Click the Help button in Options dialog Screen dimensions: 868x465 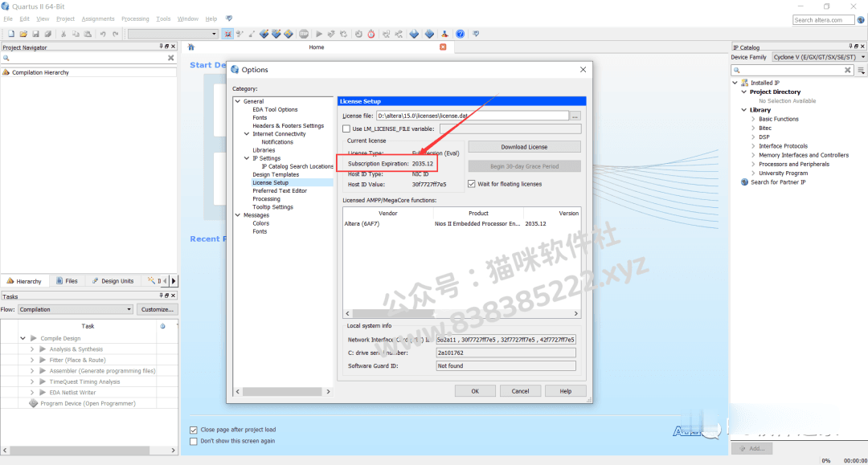point(565,391)
